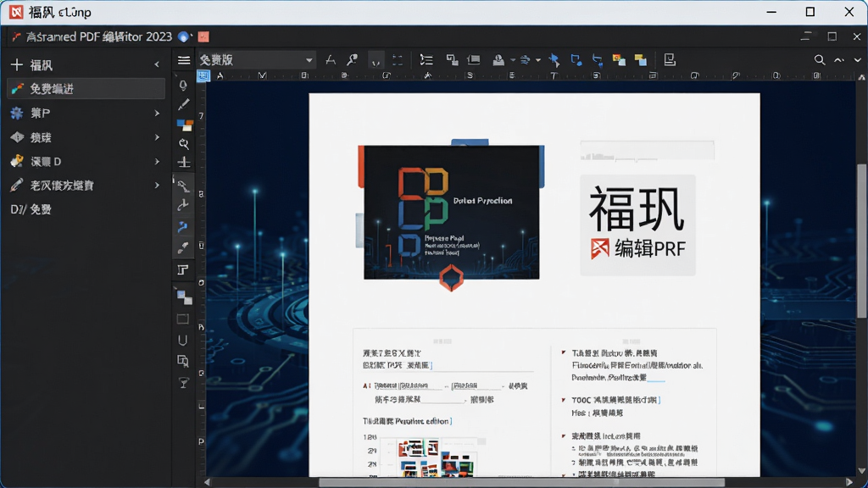Click the up chevron next to search
868x488 pixels.
839,60
